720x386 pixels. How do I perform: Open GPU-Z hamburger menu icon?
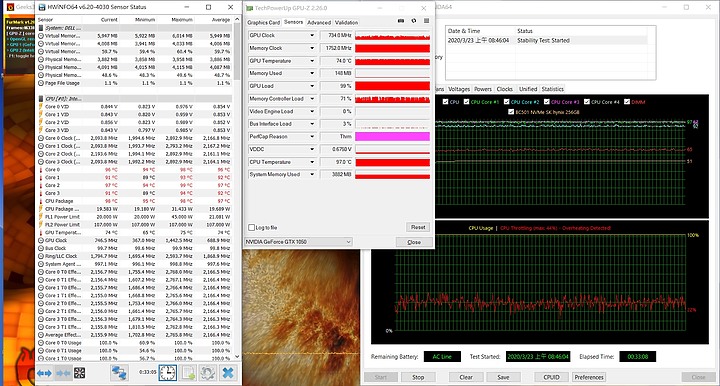(427, 21)
